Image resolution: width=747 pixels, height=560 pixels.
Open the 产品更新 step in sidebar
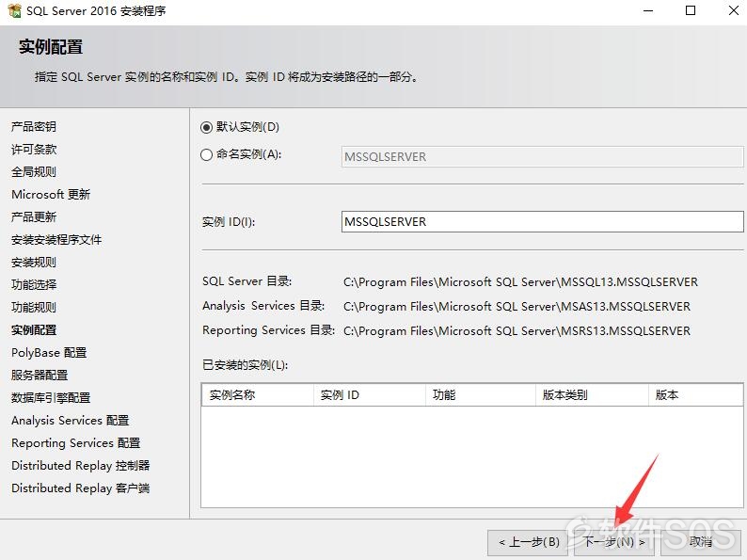(x=33, y=216)
